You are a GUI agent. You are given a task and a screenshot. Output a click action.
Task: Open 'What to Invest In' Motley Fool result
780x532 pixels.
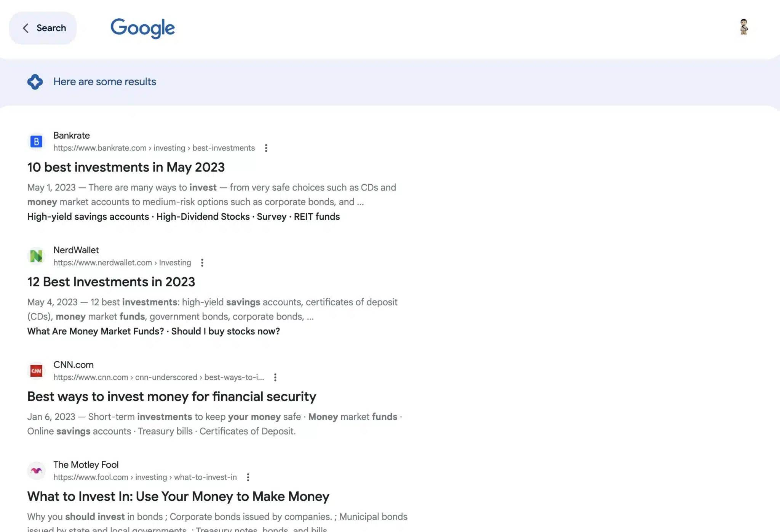pyautogui.click(x=178, y=497)
